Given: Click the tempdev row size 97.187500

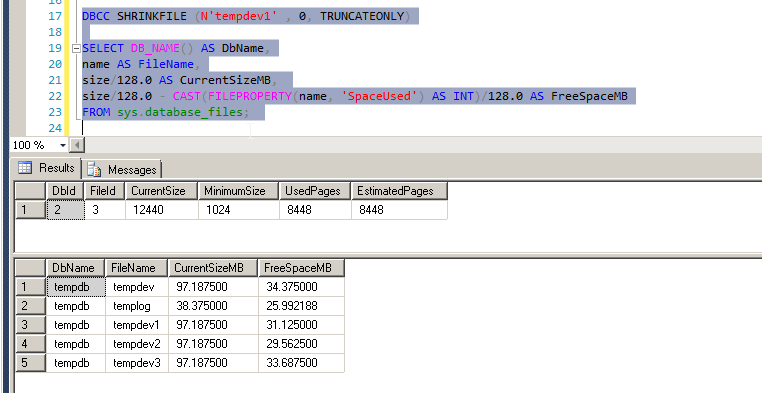Looking at the screenshot, I should tap(213, 287).
